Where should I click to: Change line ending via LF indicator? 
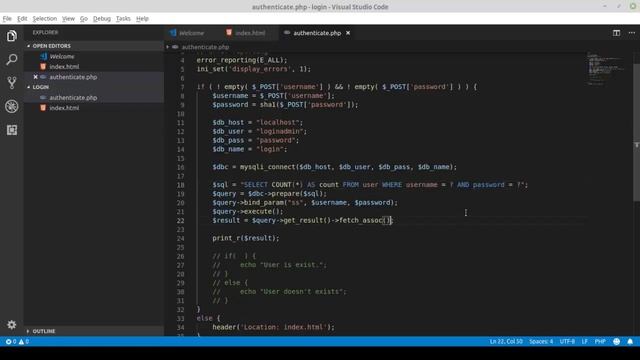pos(584,341)
